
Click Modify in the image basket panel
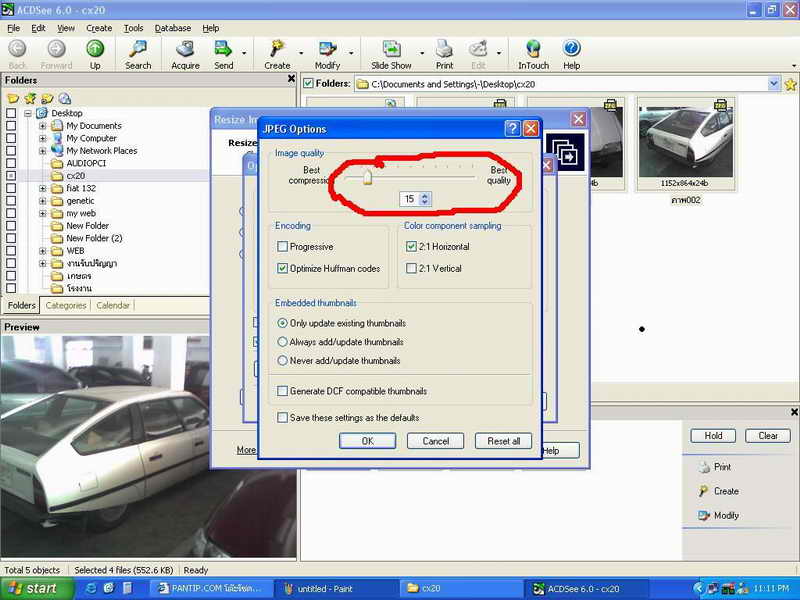pyautogui.click(x=719, y=515)
